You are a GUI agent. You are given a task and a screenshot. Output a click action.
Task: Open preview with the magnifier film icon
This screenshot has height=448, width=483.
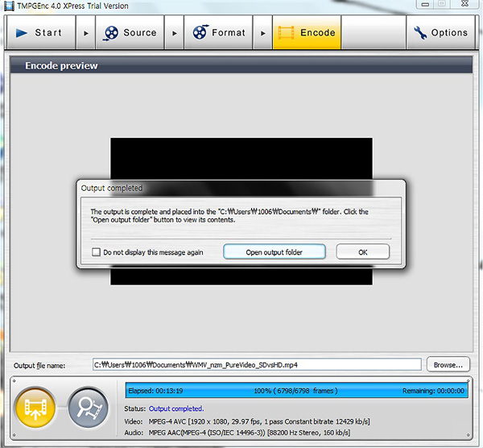pyautogui.click(x=88, y=408)
